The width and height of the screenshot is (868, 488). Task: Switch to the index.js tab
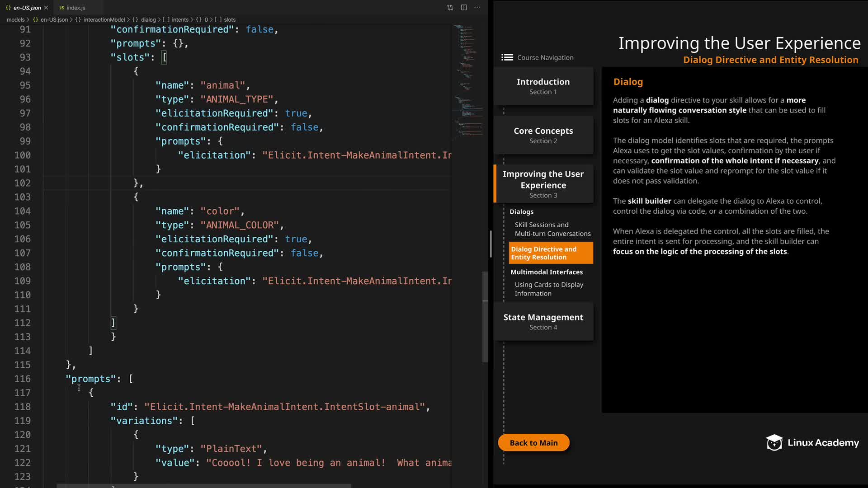click(x=75, y=8)
